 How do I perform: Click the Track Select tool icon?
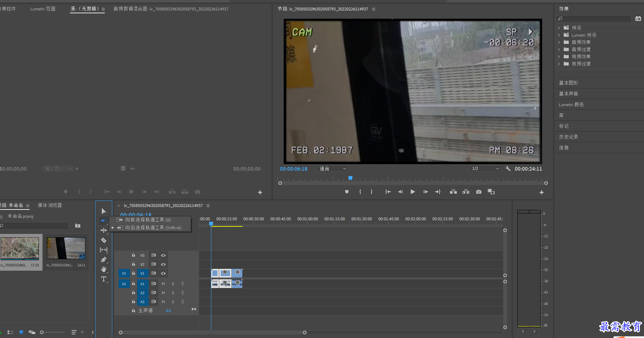[104, 220]
